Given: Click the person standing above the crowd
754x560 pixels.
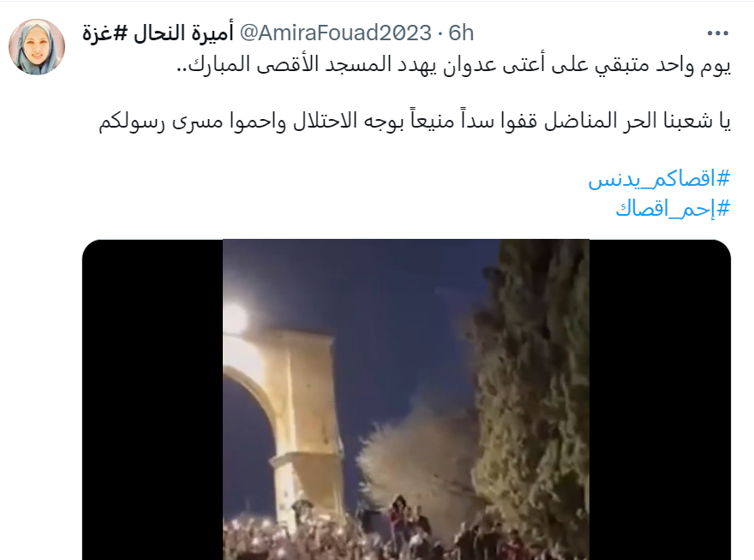Looking at the screenshot, I should pos(398,516).
